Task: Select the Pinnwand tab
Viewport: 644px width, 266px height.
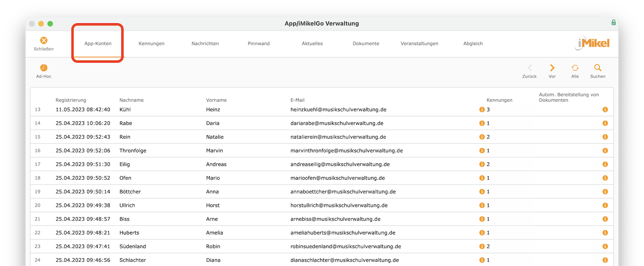Action: (x=259, y=44)
